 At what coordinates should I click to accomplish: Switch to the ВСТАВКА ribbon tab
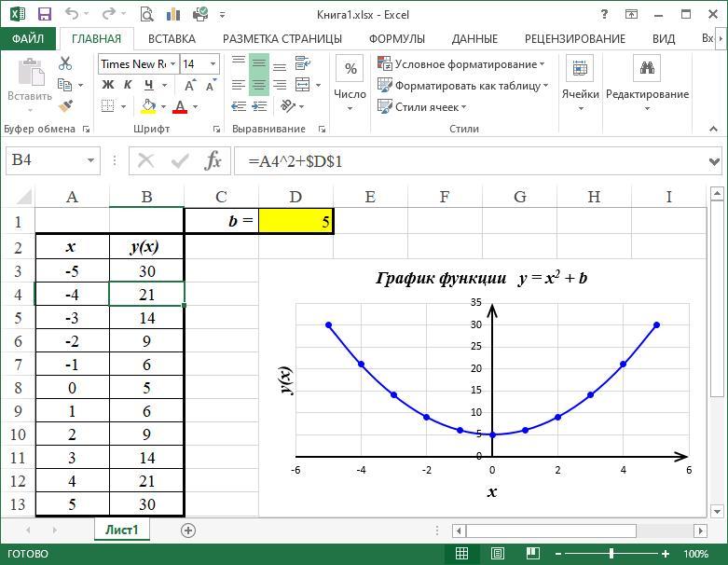point(172,38)
